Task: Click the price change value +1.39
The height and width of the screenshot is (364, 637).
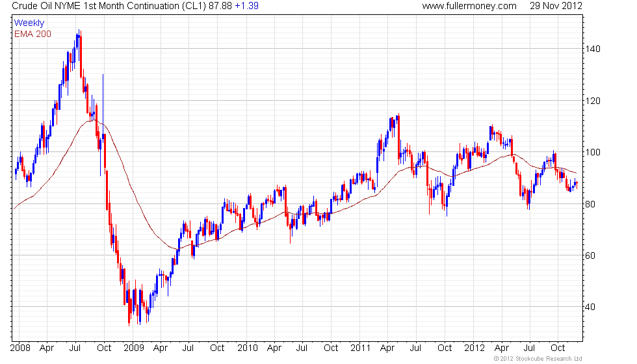Action: tap(246, 6)
